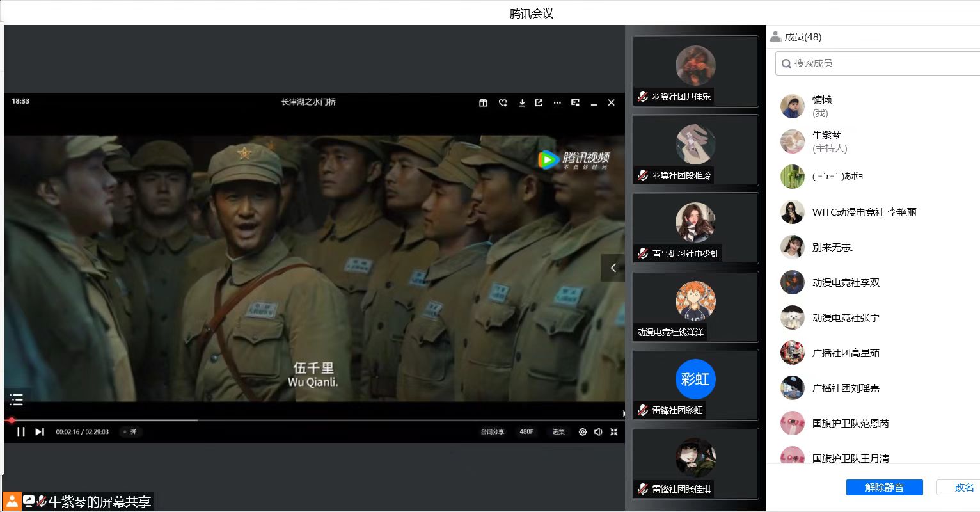Skip to next episode button

(x=40, y=432)
